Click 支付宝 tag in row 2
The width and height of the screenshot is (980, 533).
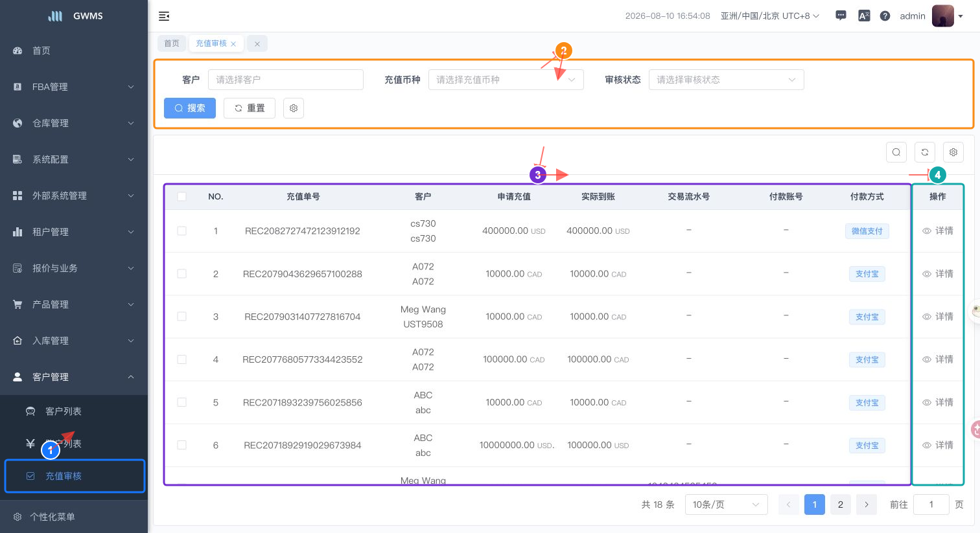(x=867, y=274)
